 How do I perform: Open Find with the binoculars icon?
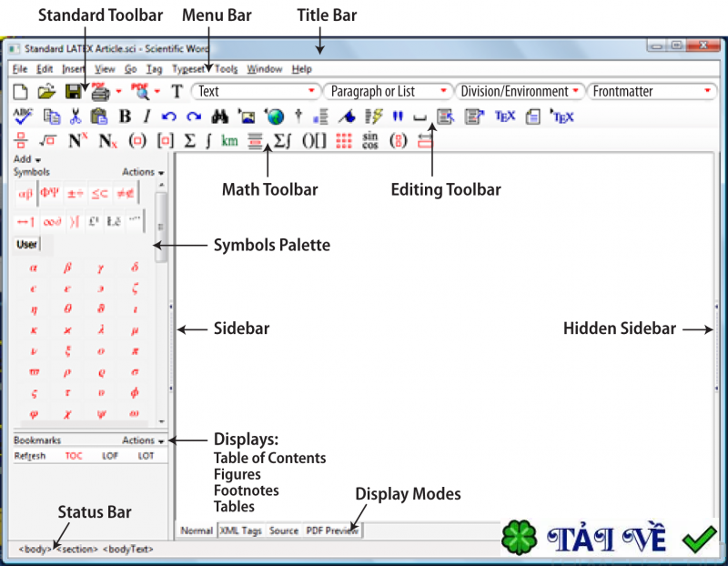pos(219,116)
